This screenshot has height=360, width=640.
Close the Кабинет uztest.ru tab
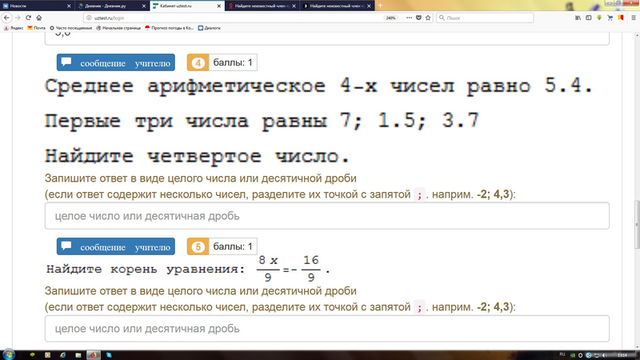(219, 6)
